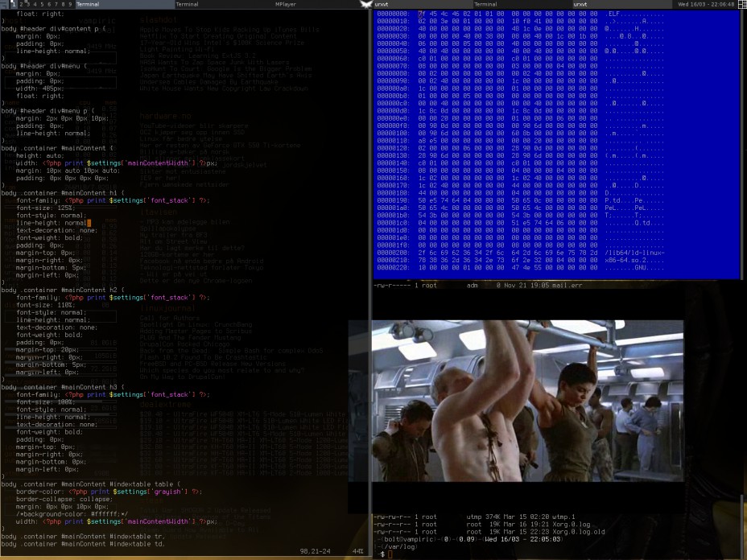Click the shell prompt cursor after the $ sign
The width and height of the screenshot is (747, 560).
pyautogui.click(x=390, y=554)
